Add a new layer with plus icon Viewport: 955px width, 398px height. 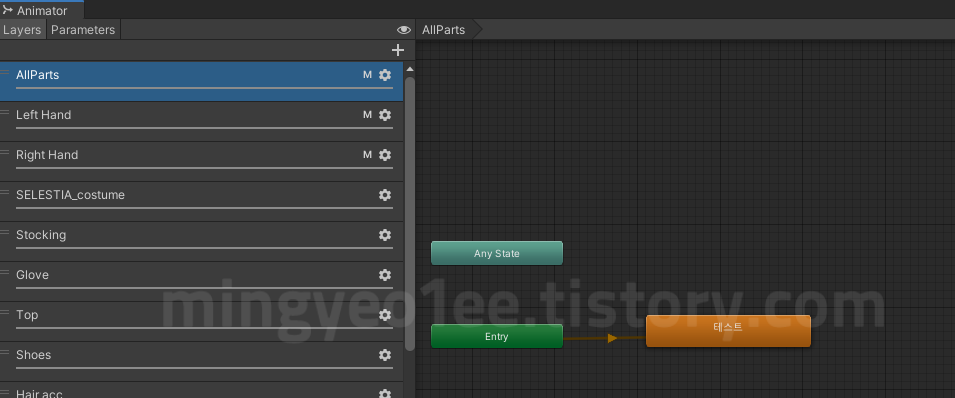398,50
